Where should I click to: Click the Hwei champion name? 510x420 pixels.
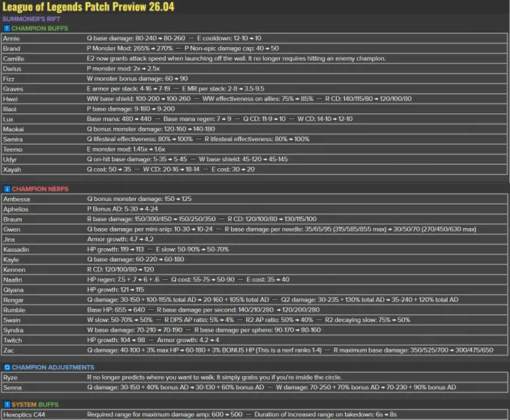point(11,97)
